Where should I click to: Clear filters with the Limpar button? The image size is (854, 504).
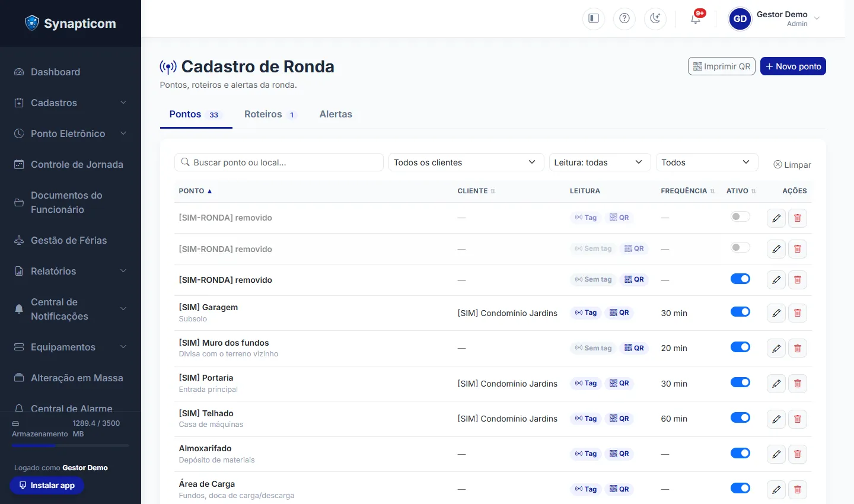(x=792, y=165)
